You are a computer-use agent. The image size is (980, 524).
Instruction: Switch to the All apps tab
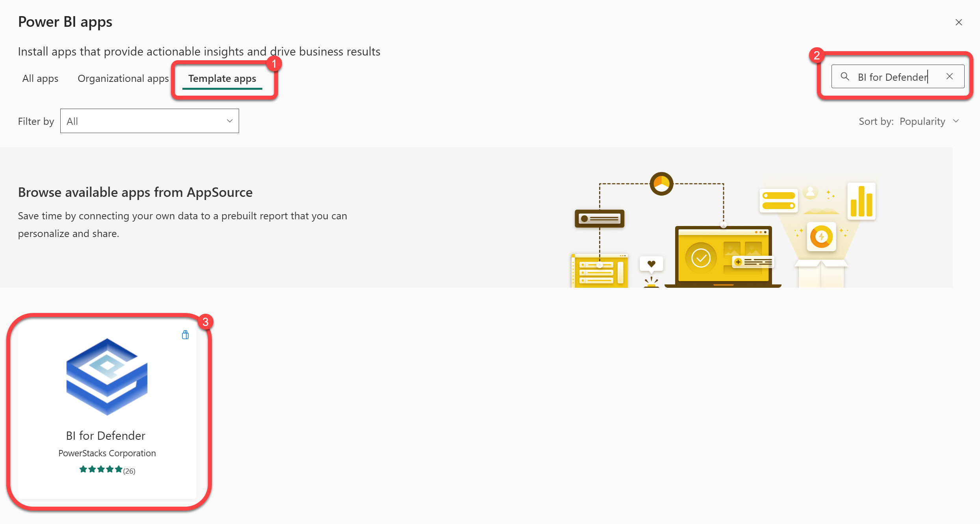40,78
